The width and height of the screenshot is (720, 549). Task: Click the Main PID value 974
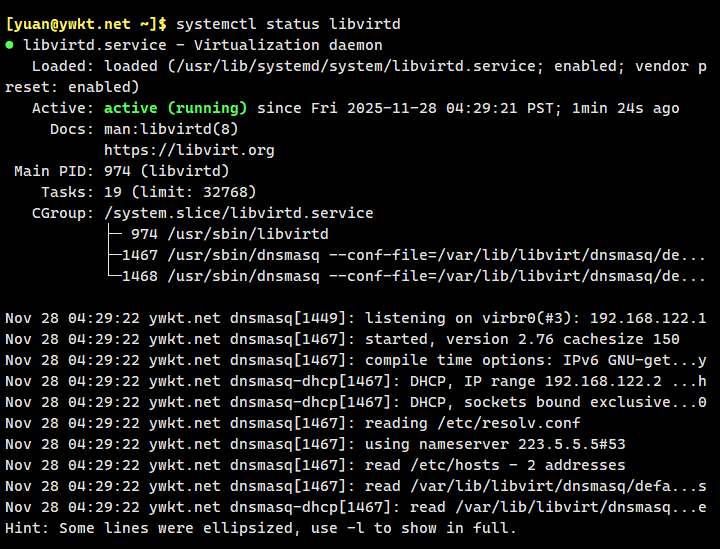[x=117, y=171]
